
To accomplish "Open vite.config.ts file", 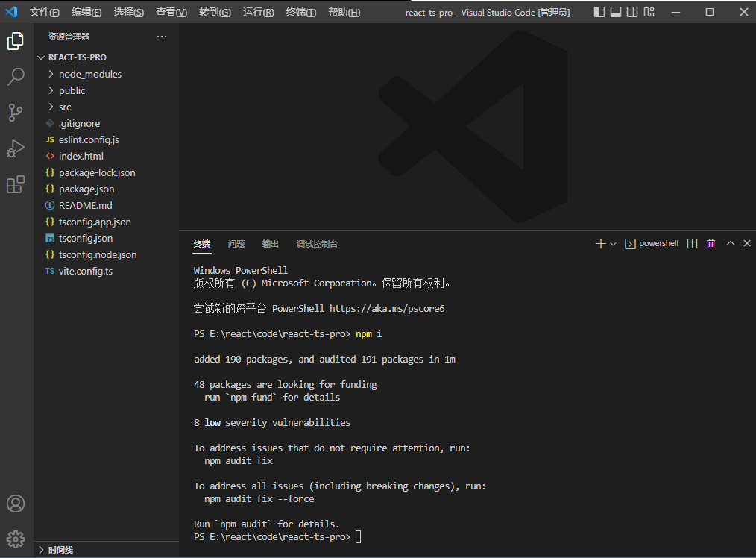I will pos(106,271).
